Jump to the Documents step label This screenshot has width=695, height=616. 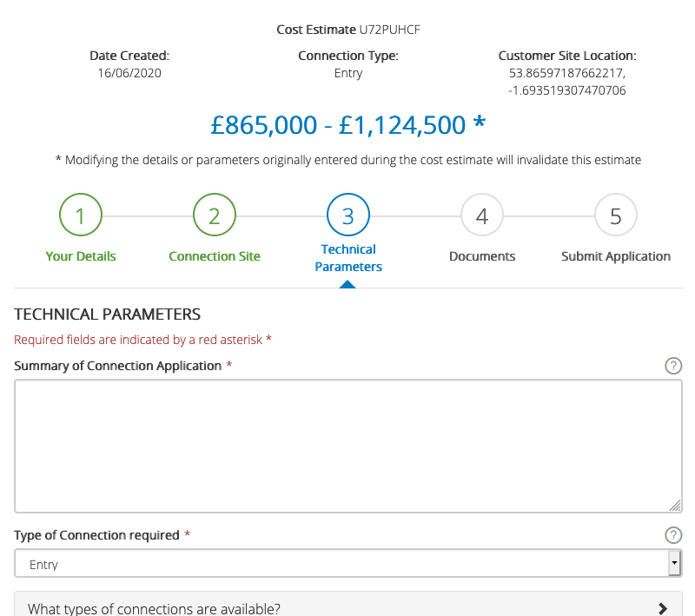point(482,256)
